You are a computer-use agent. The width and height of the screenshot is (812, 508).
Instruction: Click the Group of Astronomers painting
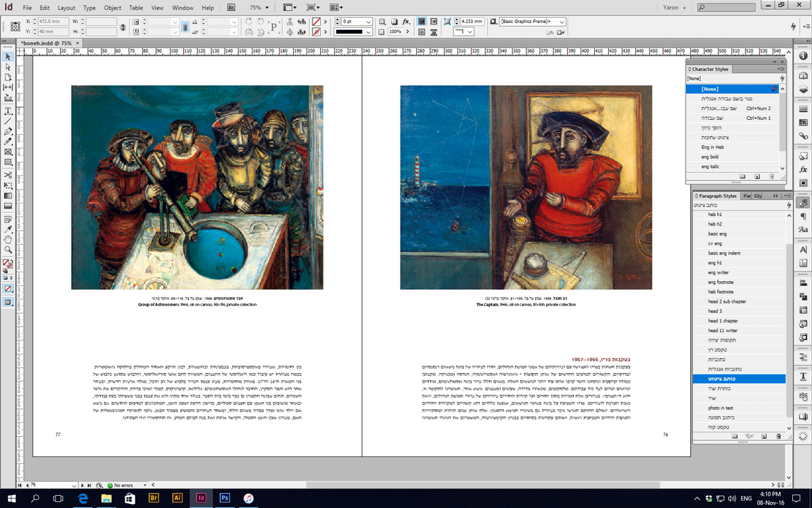pyautogui.click(x=197, y=188)
